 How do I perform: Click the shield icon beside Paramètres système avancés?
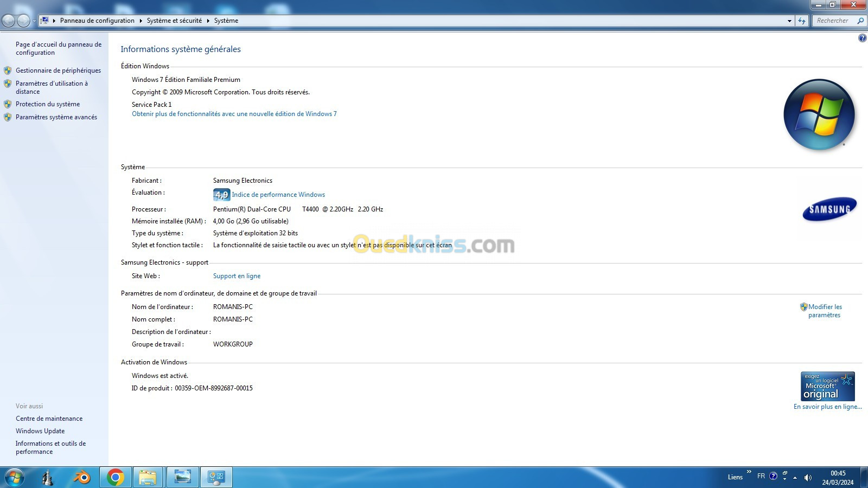[8, 117]
